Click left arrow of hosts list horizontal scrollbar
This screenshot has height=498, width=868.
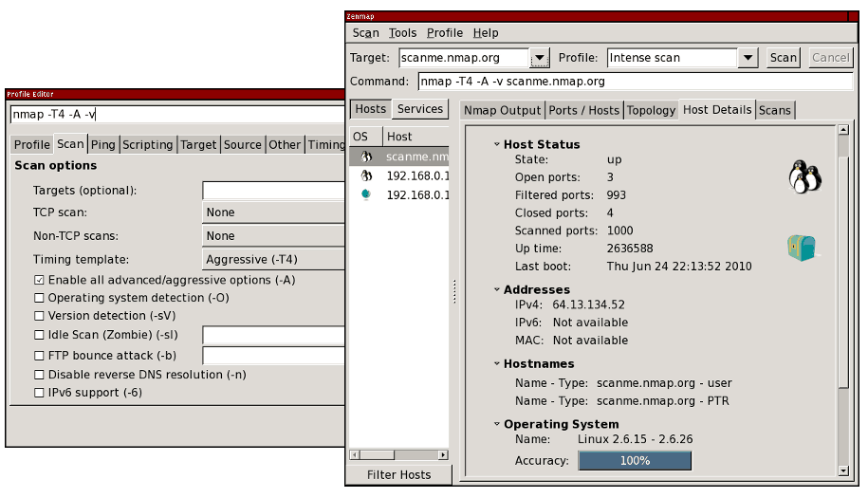[356, 454]
